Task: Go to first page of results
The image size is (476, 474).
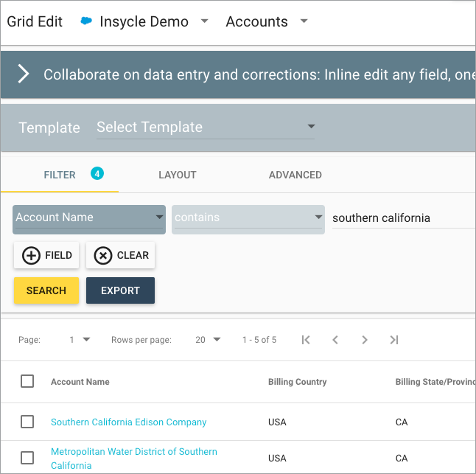Action: (x=306, y=340)
